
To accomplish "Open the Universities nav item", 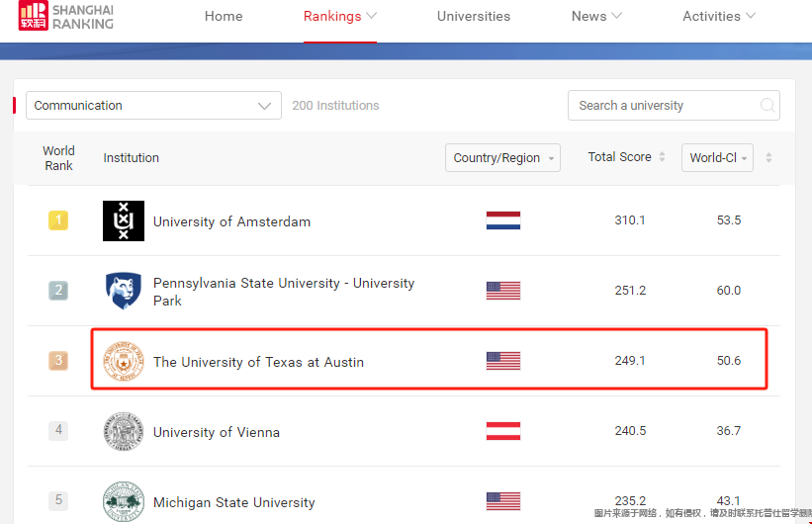I will pyautogui.click(x=474, y=17).
